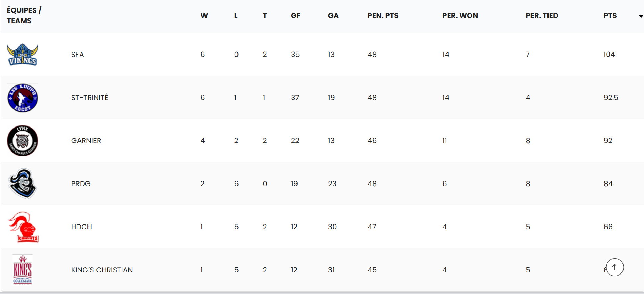The image size is (644, 294).
Task: Click the HDCH Knights red logo
Action: tap(23, 227)
